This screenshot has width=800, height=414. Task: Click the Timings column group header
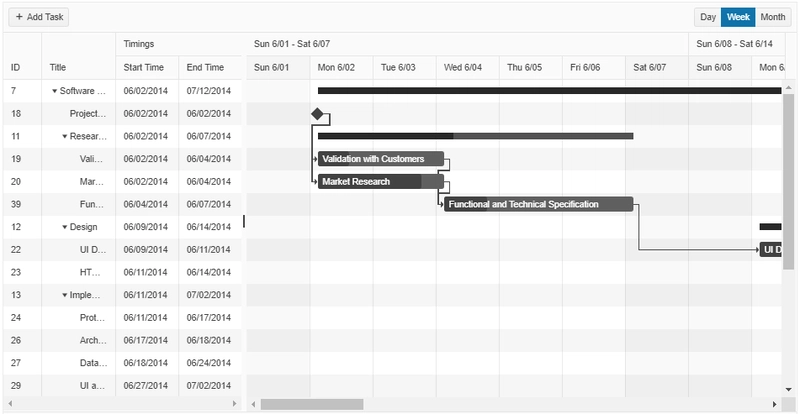[179, 44]
